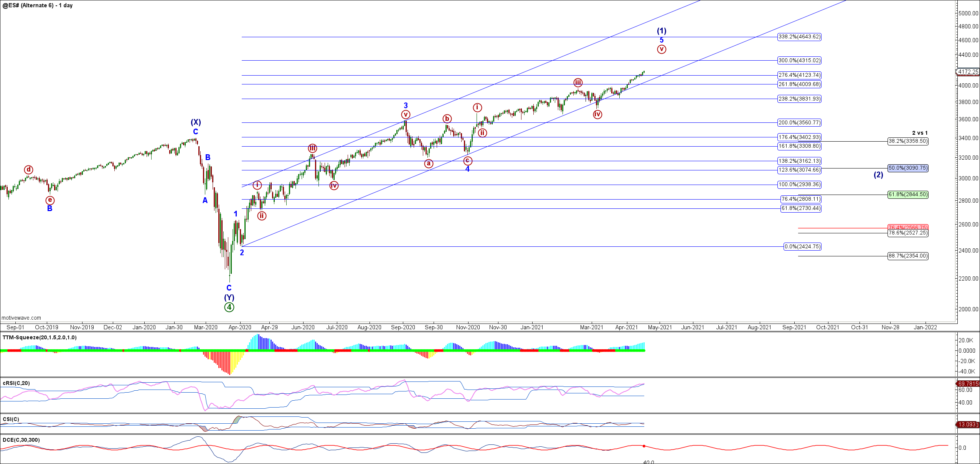Viewport: 980px width, 464px height.
Task: Click projected circled v under blue 5
Action: (x=661, y=49)
